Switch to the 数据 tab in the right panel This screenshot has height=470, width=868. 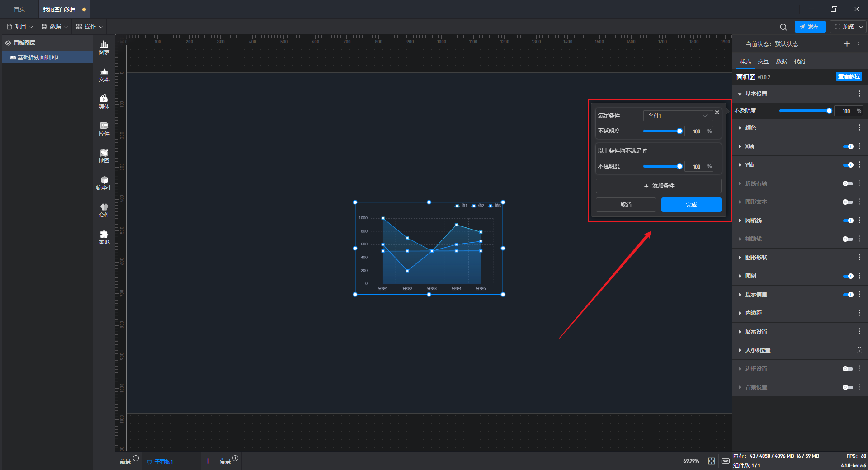point(781,61)
